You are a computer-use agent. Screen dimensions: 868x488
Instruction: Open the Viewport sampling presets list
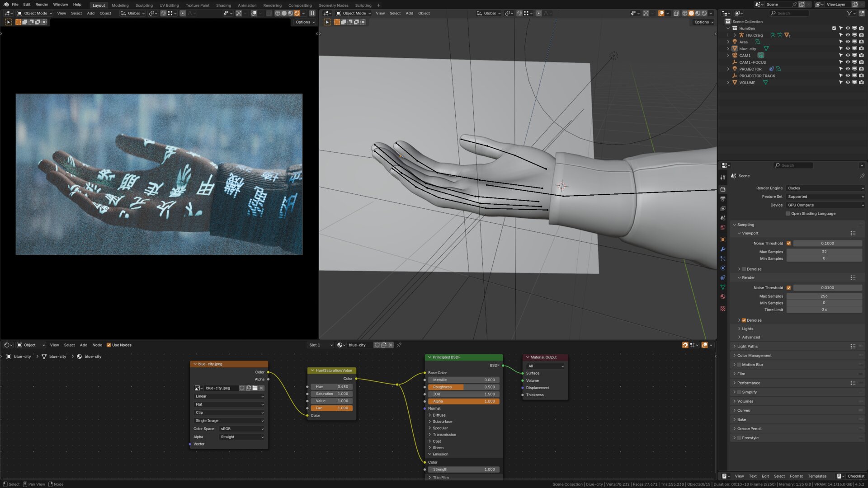[x=853, y=233]
